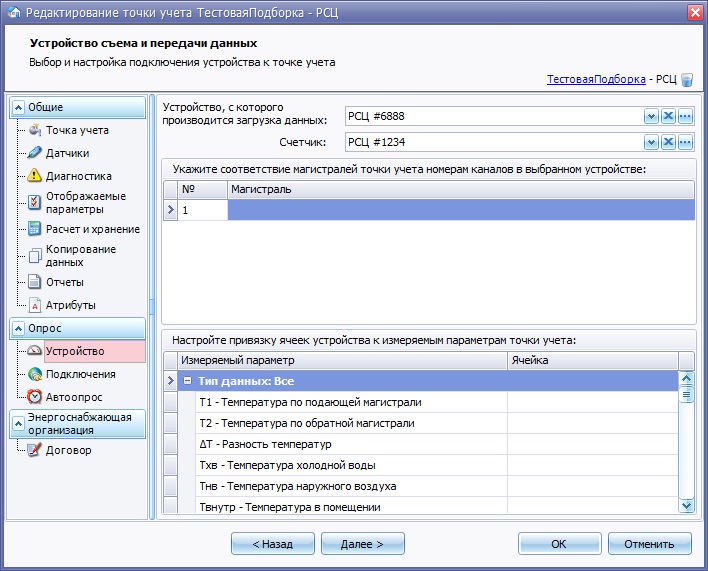Open the device РСЦ #6888 dropdown

click(650, 116)
